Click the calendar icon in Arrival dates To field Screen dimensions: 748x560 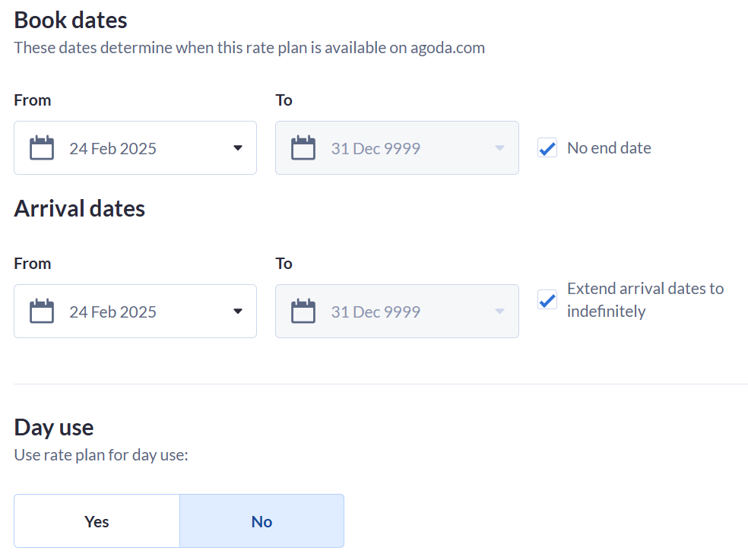[x=303, y=312]
